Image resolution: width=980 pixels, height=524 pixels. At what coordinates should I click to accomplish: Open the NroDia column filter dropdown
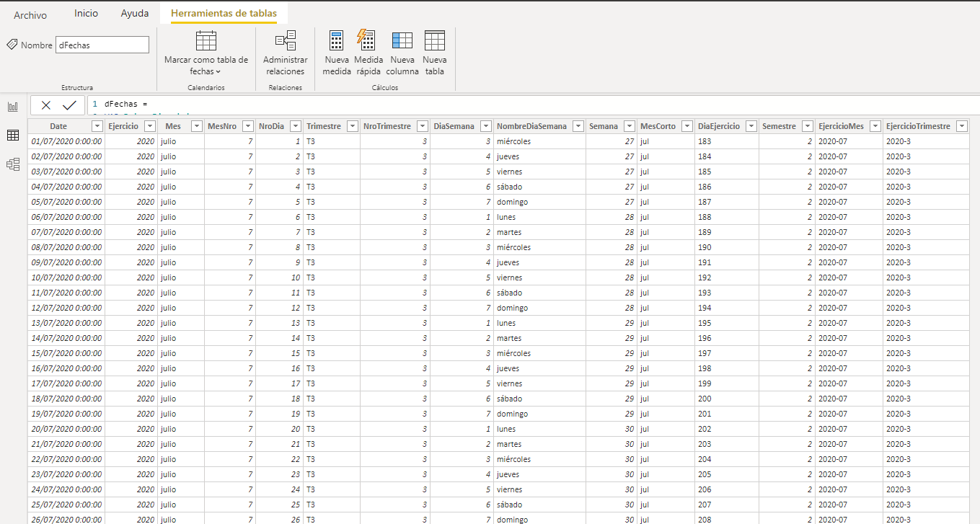coord(295,126)
